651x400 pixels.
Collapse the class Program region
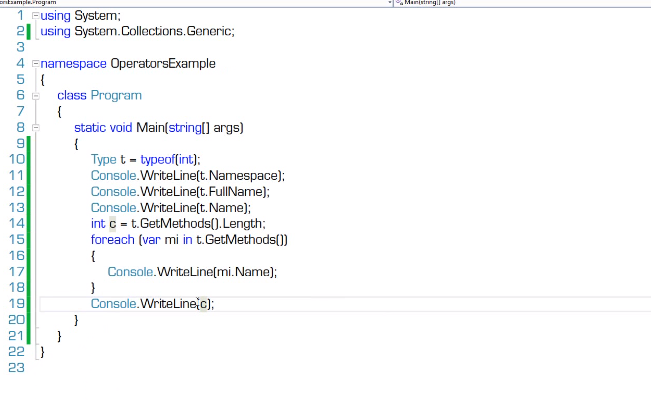[x=36, y=96]
